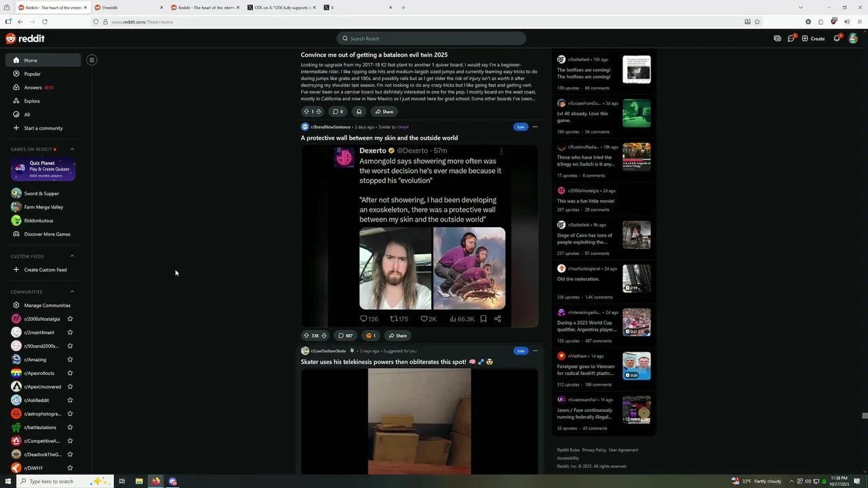Viewport: 868px width, 488px height.
Task: Collapse the Custom Feeds section
Action: pyautogui.click(x=72, y=256)
